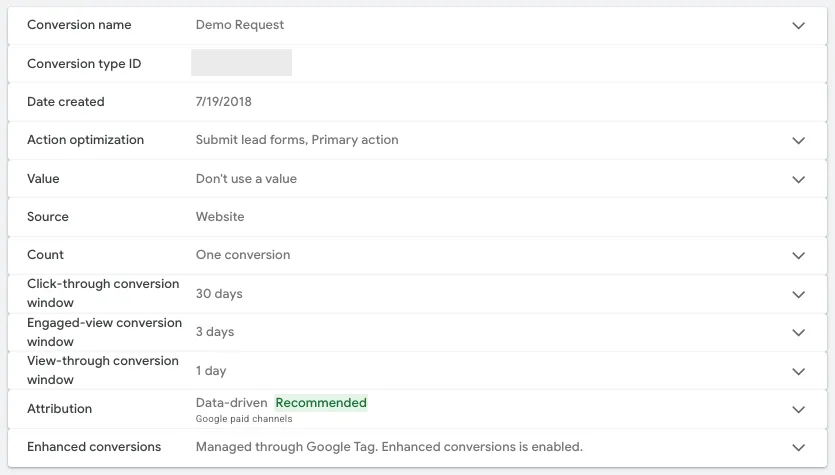
Task: Open the Attribution row chevron
Action: [x=798, y=410]
